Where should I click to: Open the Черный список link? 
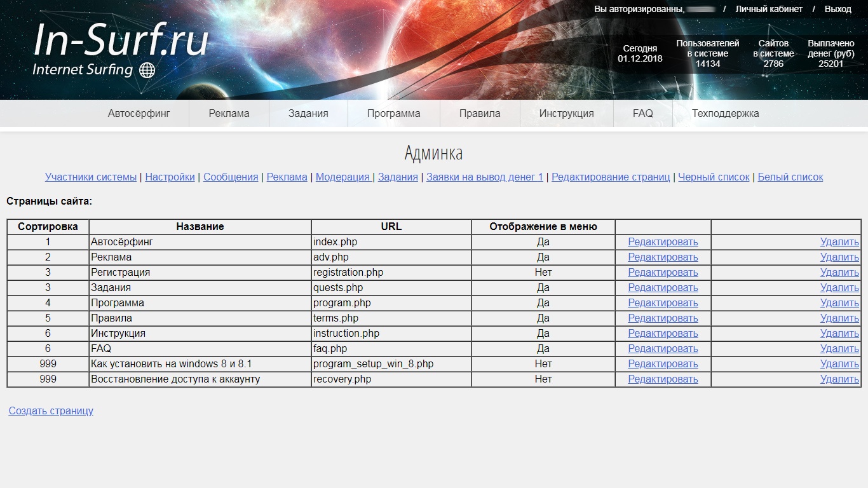(714, 177)
